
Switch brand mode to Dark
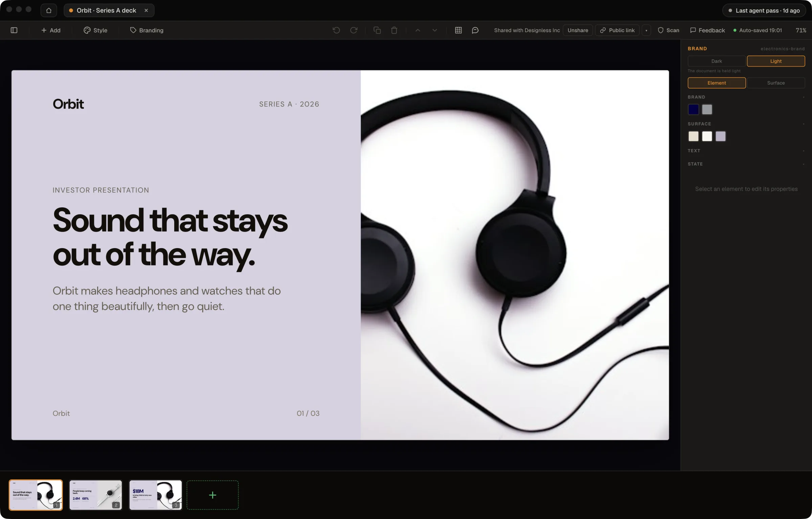tap(717, 61)
